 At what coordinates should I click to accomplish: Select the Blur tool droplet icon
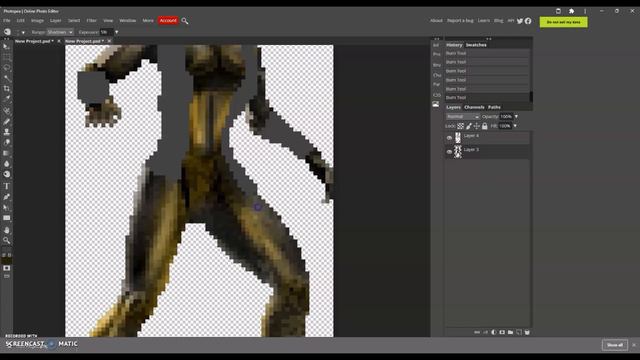[7, 164]
